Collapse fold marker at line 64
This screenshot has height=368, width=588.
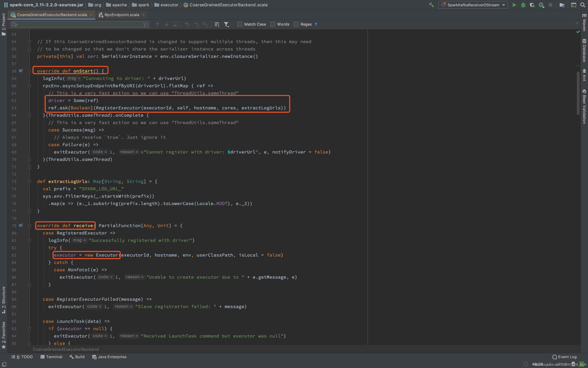[29, 115]
